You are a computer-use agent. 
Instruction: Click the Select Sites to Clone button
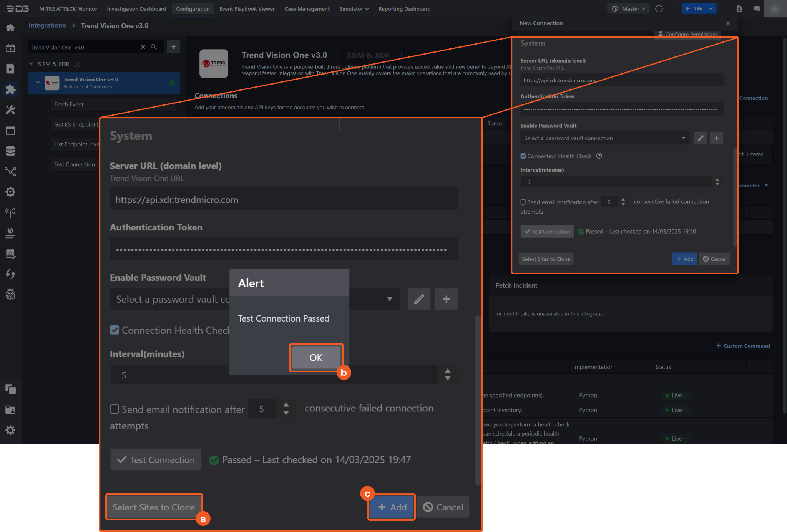[x=154, y=507]
